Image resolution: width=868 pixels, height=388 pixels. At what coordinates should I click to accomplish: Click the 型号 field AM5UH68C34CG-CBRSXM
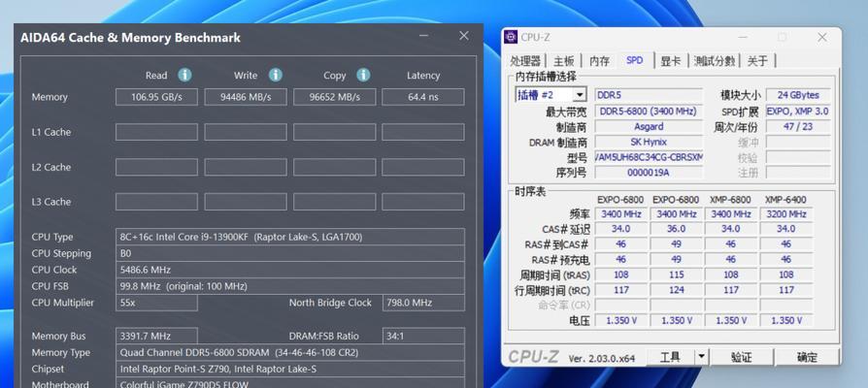tap(649, 157)
